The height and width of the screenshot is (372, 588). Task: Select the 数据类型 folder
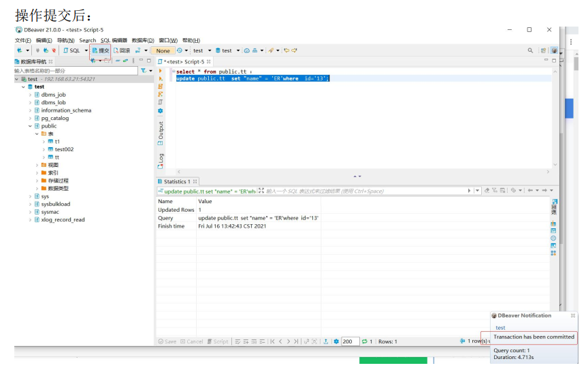(x=58, y=189)
